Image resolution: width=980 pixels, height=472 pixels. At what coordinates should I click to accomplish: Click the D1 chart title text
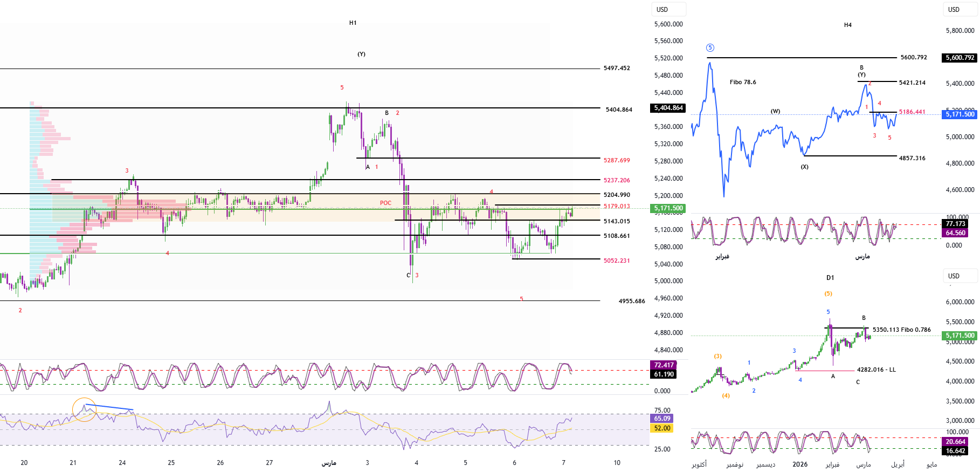[x=830, y=278]
